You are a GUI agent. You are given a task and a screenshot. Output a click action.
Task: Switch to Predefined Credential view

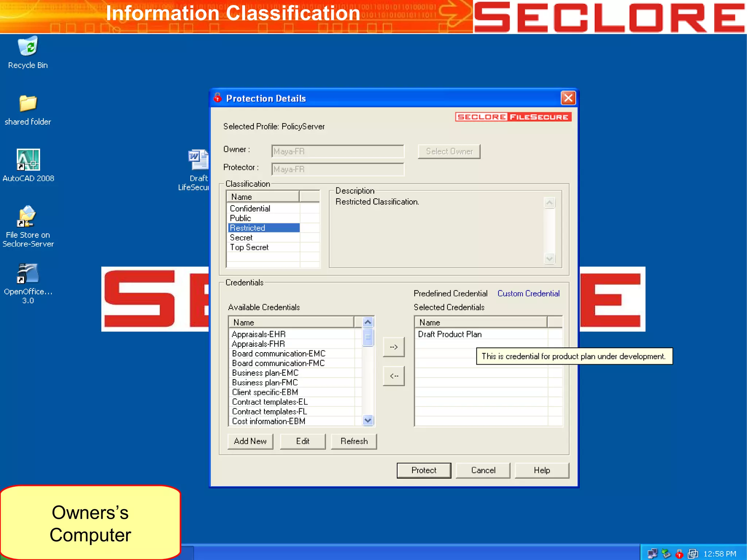coord(450,293)
